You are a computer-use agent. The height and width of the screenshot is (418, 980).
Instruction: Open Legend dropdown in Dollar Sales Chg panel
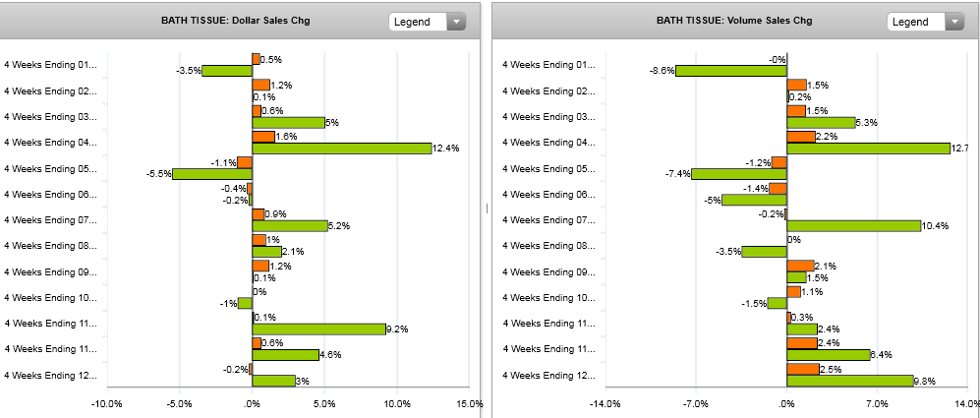point(429,22)
